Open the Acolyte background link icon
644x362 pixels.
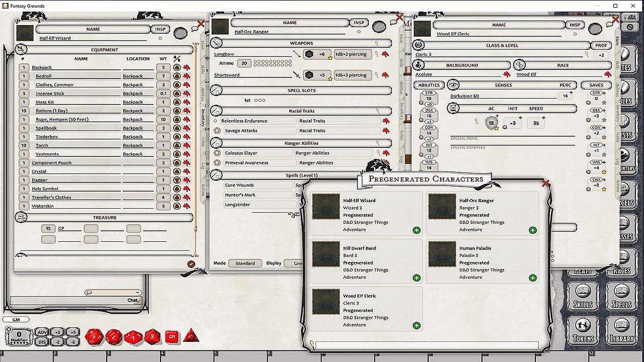[x=507, y=74]
